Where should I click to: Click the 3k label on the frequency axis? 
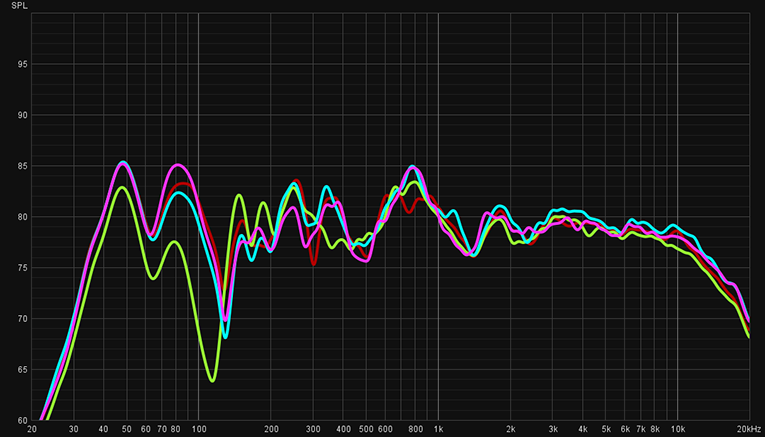pyautogui.click(x=553, y=429)
